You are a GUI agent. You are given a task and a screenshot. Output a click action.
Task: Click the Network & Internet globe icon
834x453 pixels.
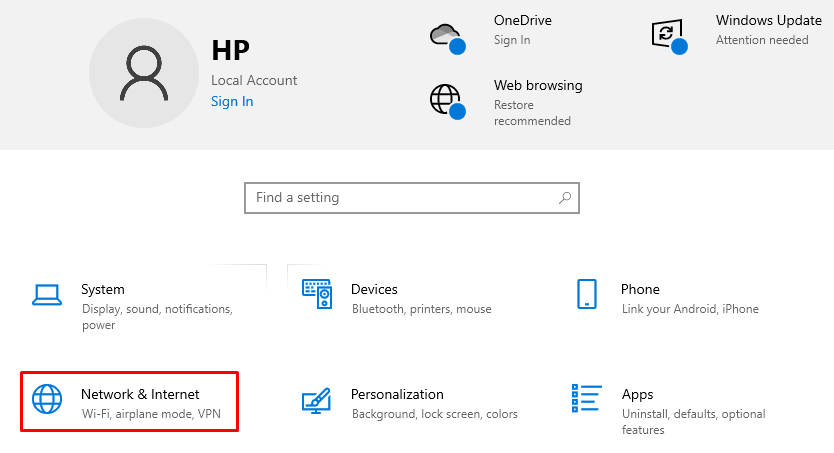pyautogui.click(x=47, y=399)
